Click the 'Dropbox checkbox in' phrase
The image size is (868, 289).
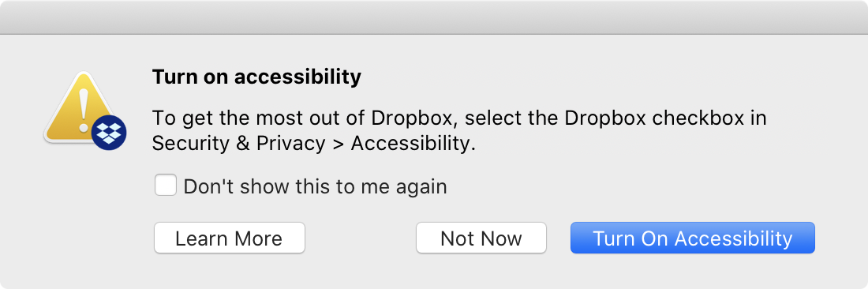click(666, 118)
